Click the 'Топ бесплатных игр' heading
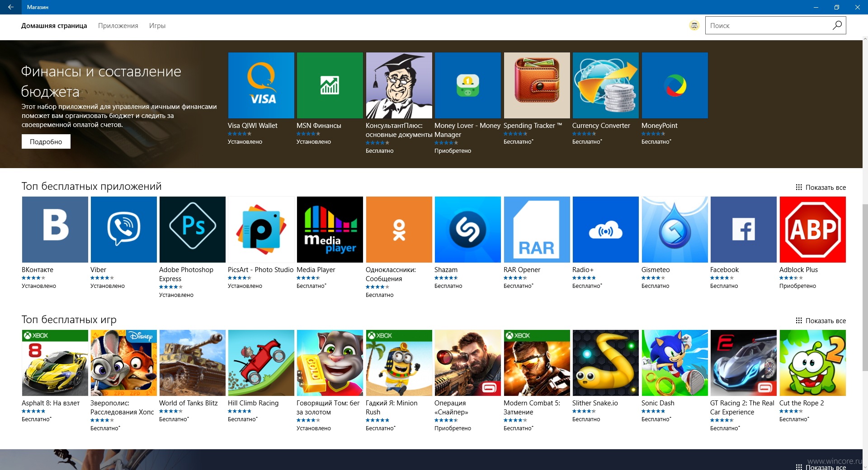This screenshot has height=470, width=868. pos(69,320)
